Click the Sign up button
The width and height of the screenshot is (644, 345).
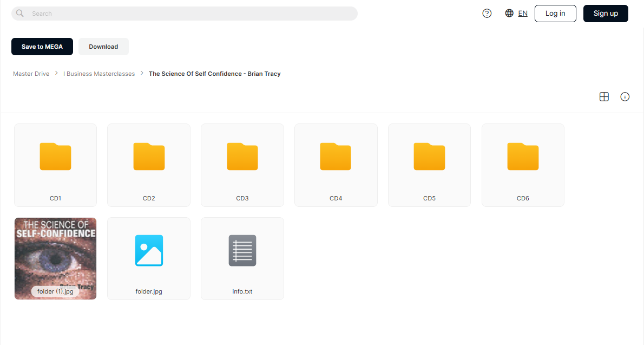(x=606, y=14)
